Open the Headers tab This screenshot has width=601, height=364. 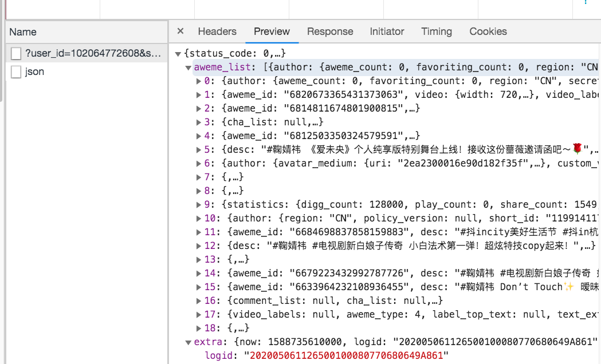point(217,31)
